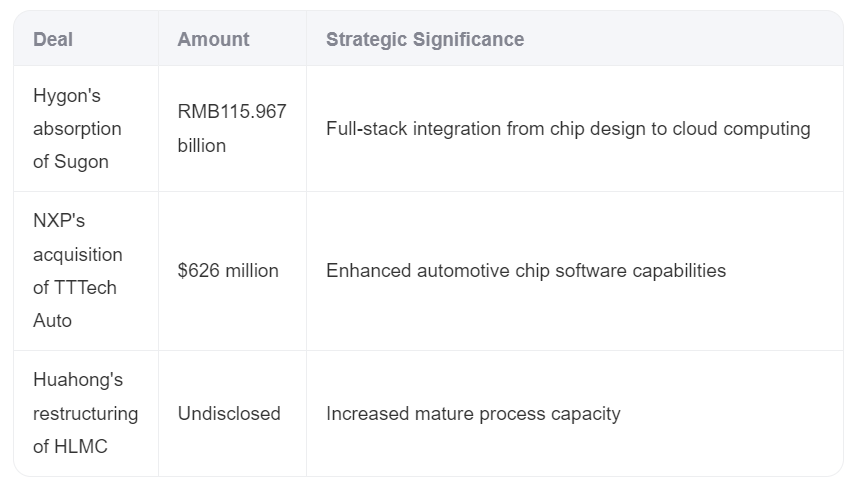Select the 'NXP's acquisition of TTTech Auto' cell
861x488 pixels.
pyautogui.click(x=86, y=271)
